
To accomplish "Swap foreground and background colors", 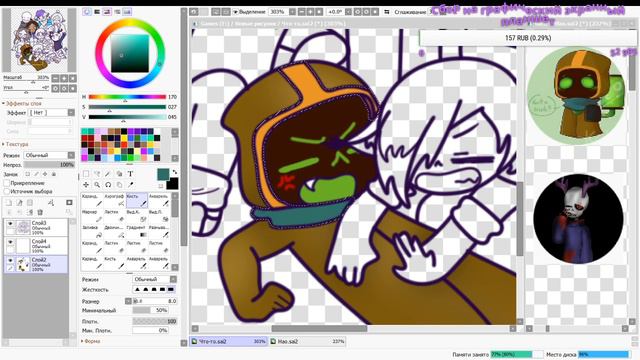I will (x=175, y=172).
